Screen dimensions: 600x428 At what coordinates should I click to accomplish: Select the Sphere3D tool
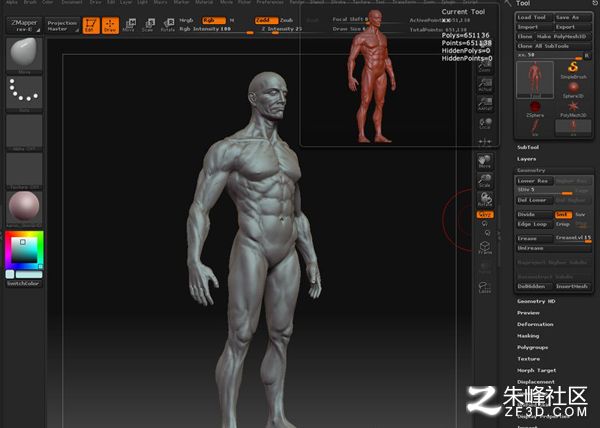point(573,90)
